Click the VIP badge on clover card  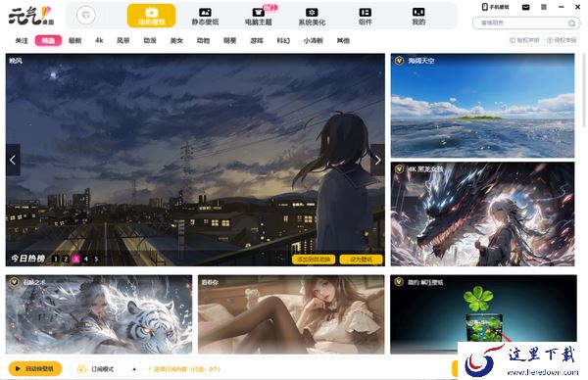click(x=399, y=281)
